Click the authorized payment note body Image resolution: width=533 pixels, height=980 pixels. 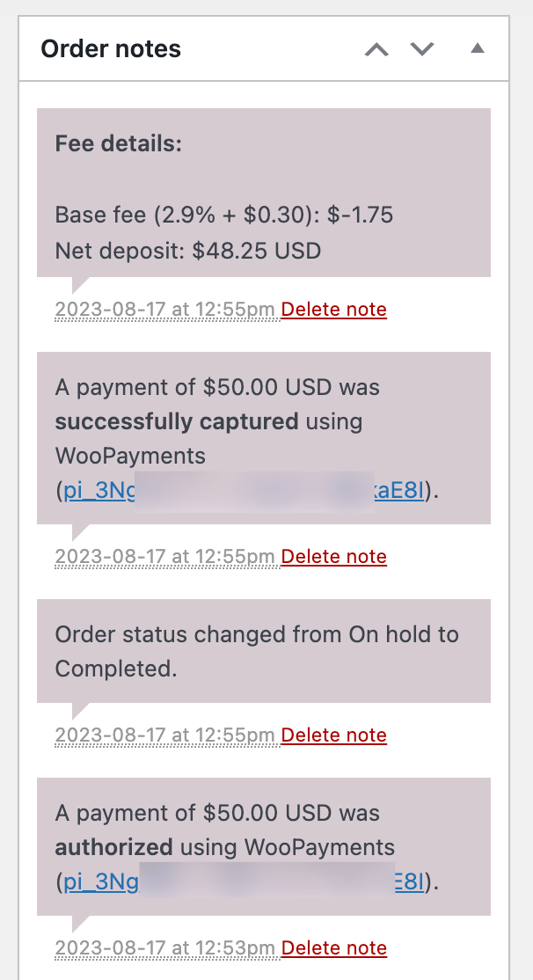tap(264, 845)
